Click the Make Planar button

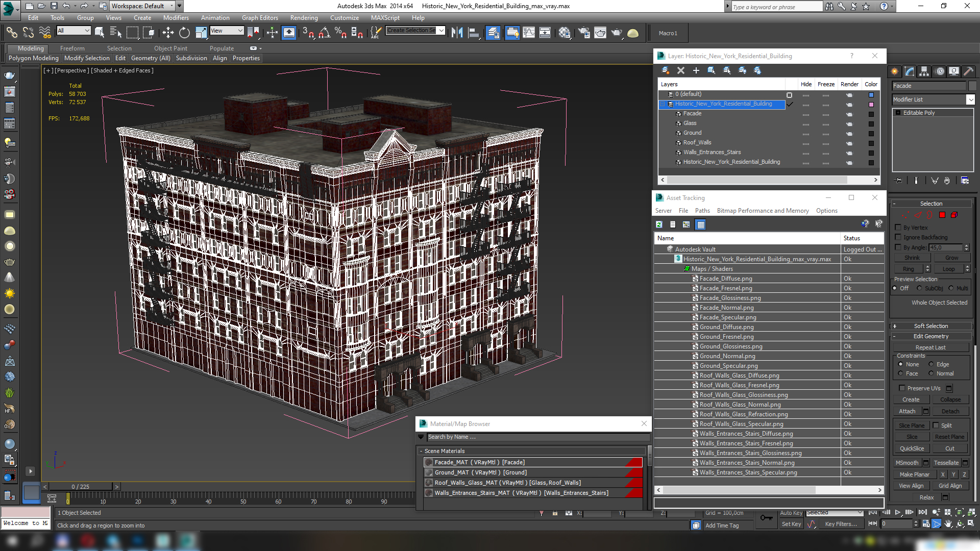point(914,474)
